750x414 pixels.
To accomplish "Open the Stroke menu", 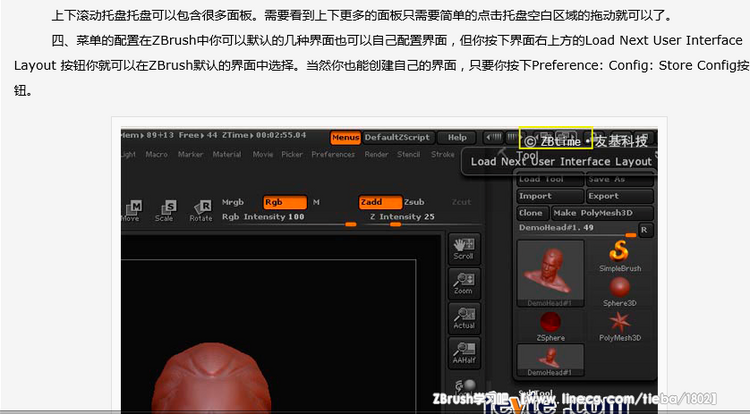I will [x=443, y=154].
